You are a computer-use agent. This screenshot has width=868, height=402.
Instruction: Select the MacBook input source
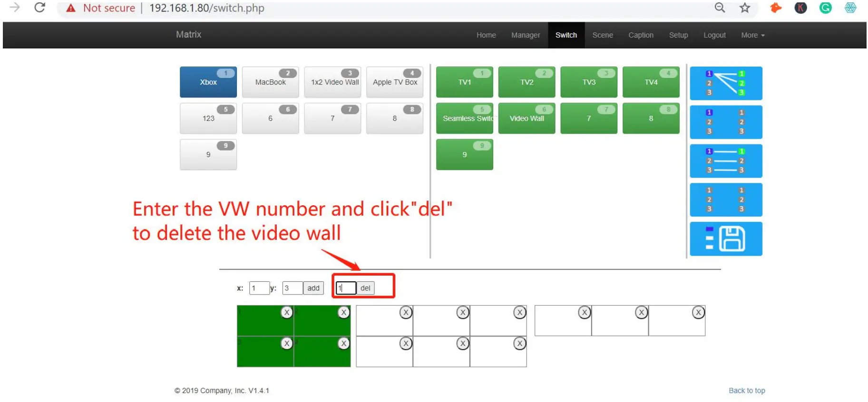pos(270,82)
